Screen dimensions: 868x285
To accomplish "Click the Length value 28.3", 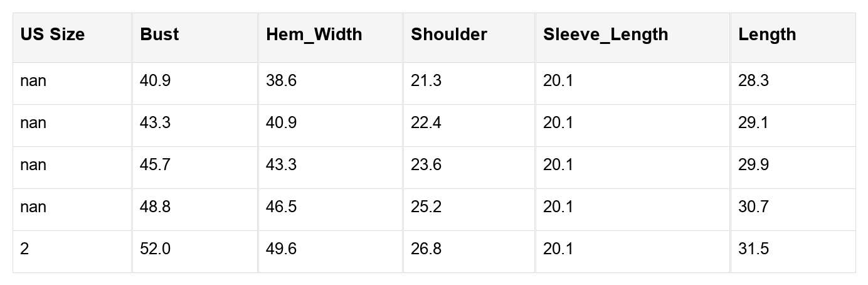I will 753,81.
